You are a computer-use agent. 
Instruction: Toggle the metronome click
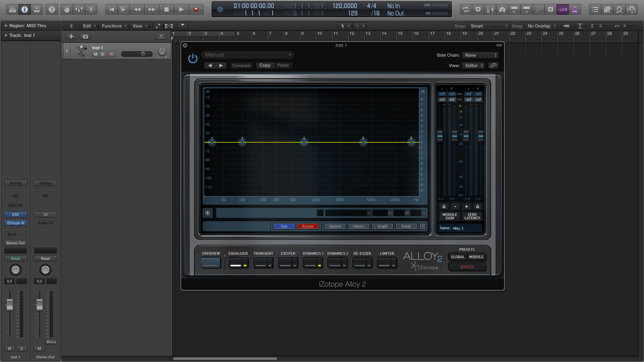[575, 10]
